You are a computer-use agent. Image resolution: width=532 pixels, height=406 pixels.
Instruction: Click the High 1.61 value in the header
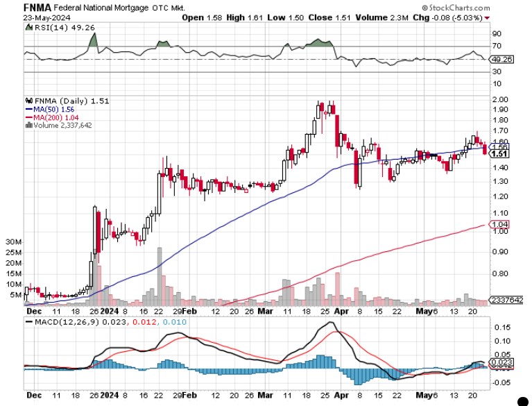(x=244, y=17)
